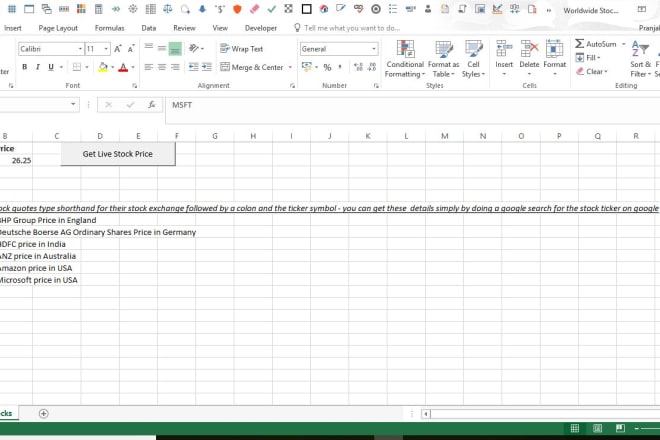Apply red Font Color swatch
Screen dimensions: 660x440
tap(123, 67)
